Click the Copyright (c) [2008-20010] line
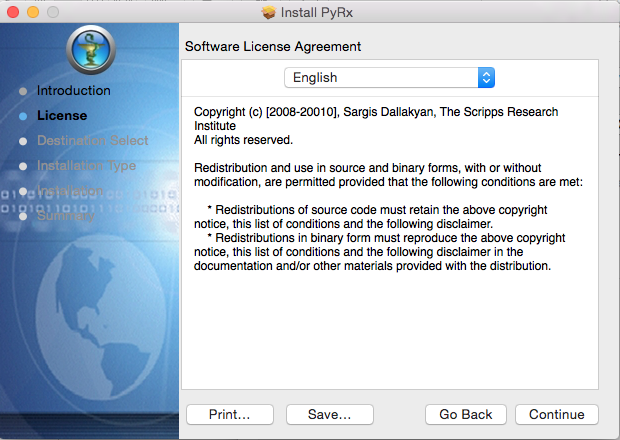 [x=376, y=112]
